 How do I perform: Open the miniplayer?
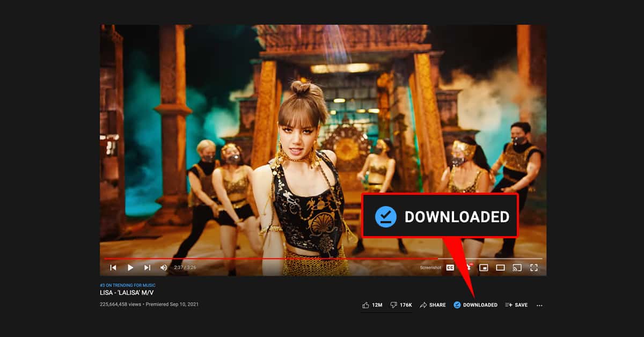point(484,267)
